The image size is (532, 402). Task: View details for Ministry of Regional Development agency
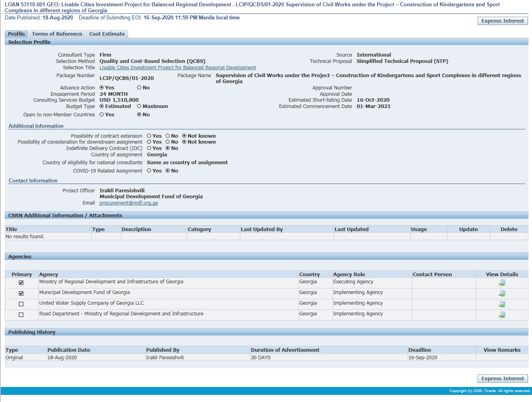pos(502,283)
